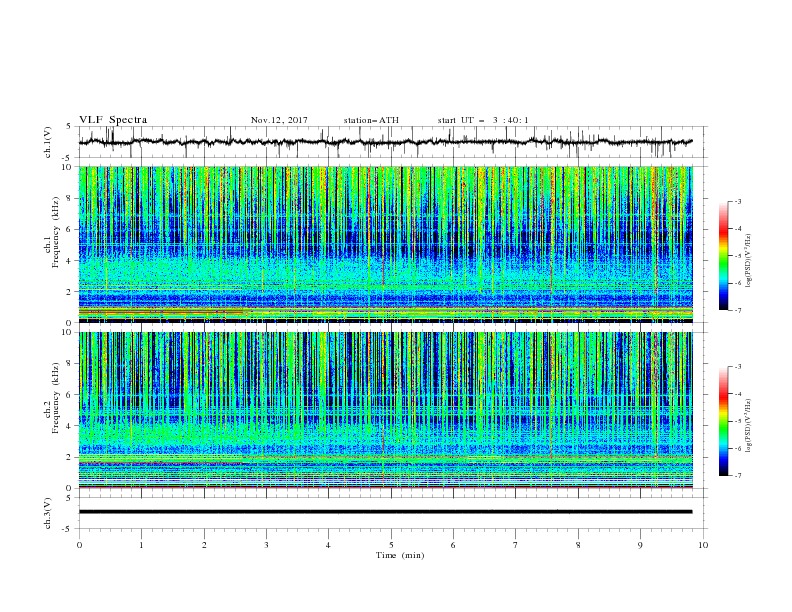Image resolution: width=792 pixels, height=612 pixels.
Task: Click time axis tick label "5"
Action: click(x=391, y=545)
